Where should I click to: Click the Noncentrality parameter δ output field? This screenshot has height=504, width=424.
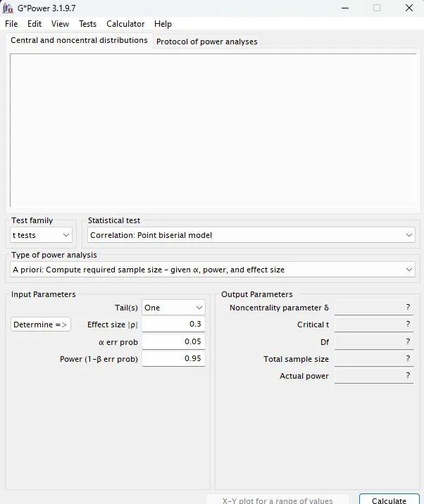coord(374,308)
